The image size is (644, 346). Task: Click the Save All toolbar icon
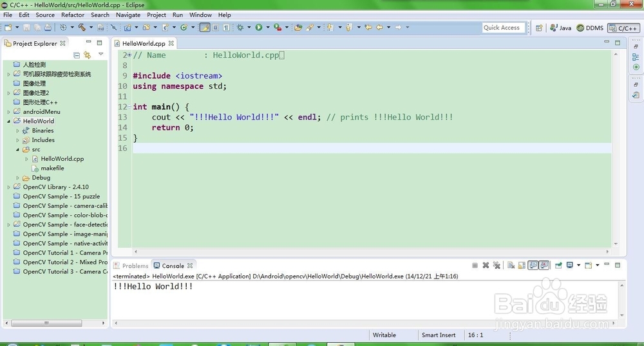point(37,28)
